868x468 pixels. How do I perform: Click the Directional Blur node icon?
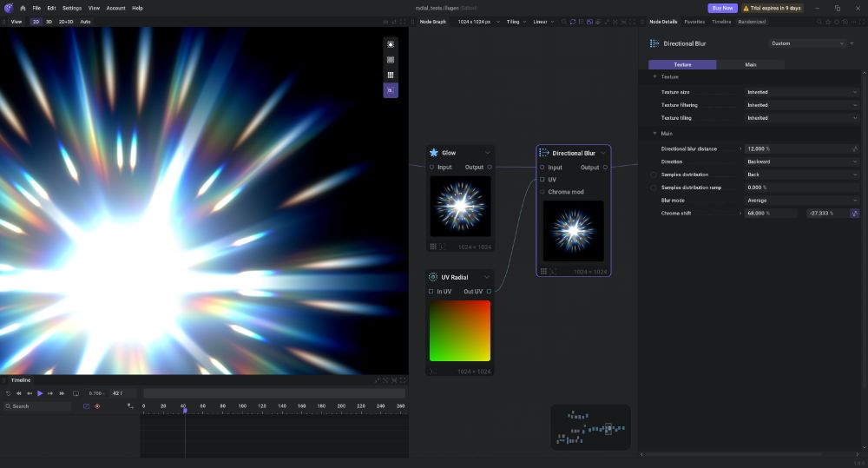click(x=544, y=153)
